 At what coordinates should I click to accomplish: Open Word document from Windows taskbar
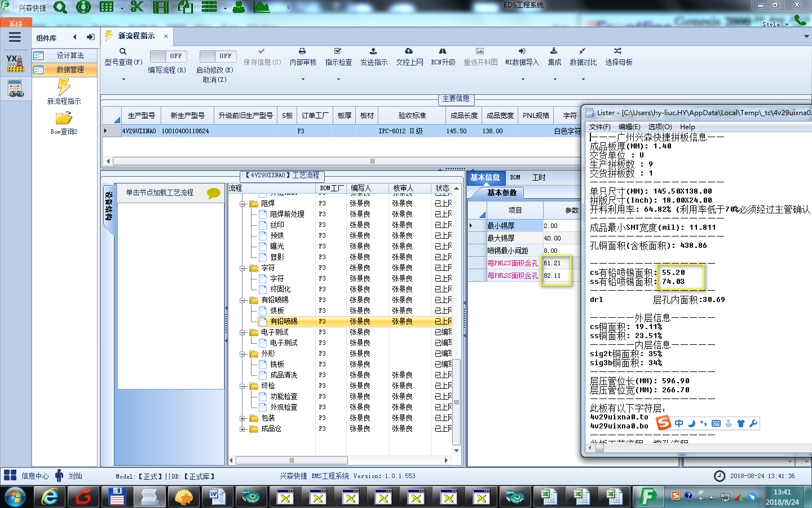218,497
